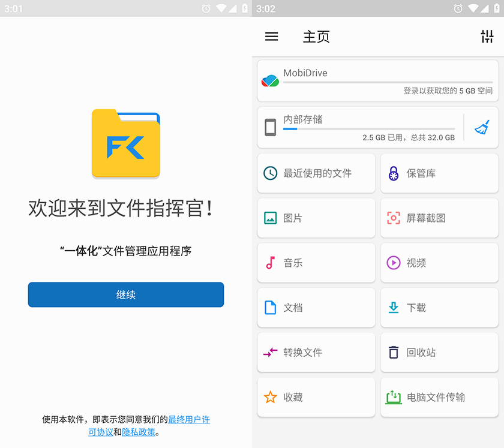This screenshot has height=448, width=504.
Task: Open the 下载 folder label
Action: click(x=416, y=308)
